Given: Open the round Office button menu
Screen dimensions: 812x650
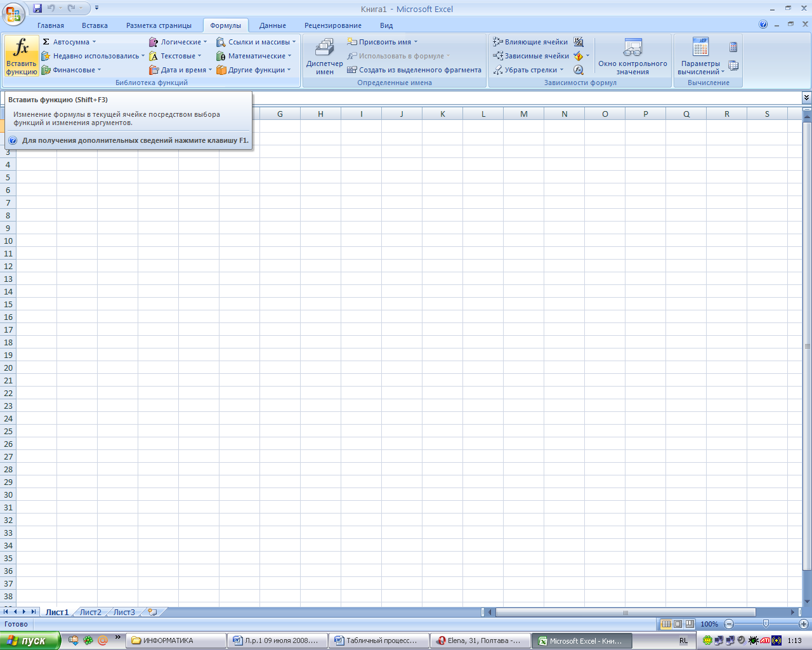Looking at the screenshot, I should point(13,13).
